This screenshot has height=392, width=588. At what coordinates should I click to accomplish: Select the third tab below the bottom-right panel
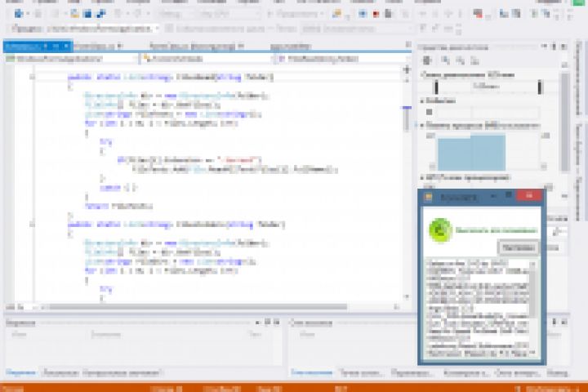coord(412,372)
